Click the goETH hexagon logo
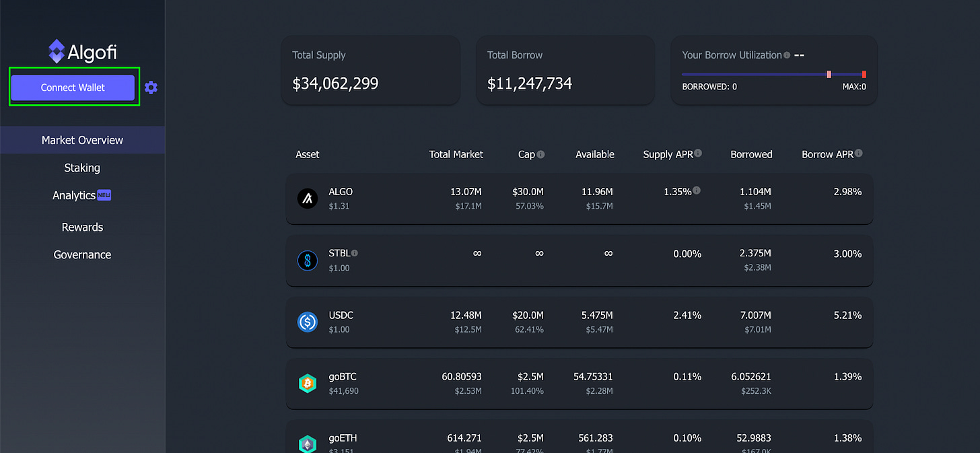The image size is (980, 453). pos(308,444)
